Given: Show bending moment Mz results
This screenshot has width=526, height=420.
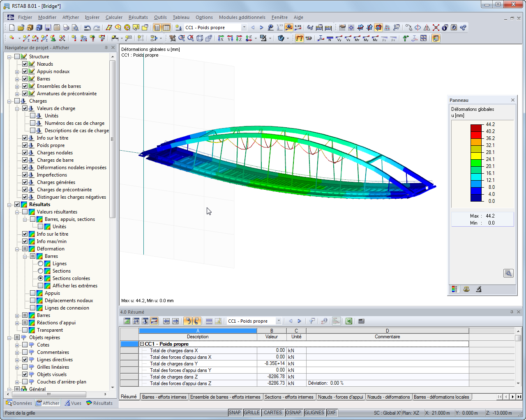Looking at the screenshot, I should point(375,38).
